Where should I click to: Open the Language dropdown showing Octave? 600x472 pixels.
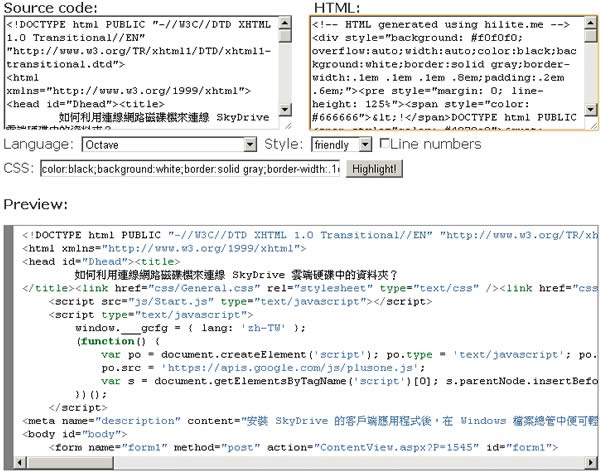(169, 145)
